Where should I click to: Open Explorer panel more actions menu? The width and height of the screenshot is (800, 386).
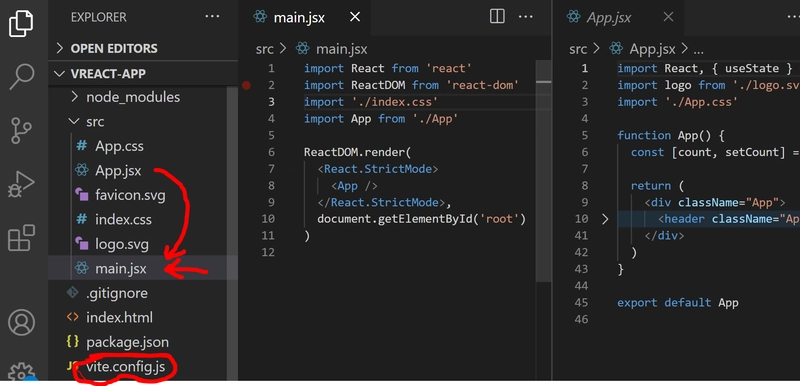coord(212,17)
